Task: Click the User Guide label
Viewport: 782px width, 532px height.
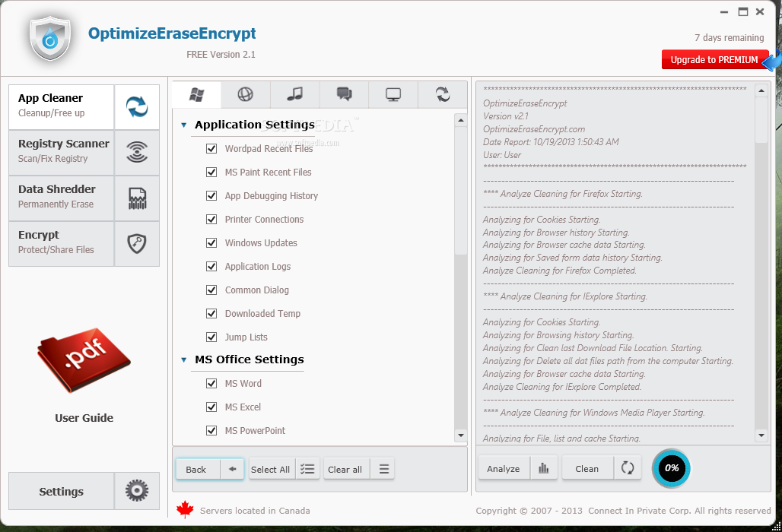Action: (84, 418)
